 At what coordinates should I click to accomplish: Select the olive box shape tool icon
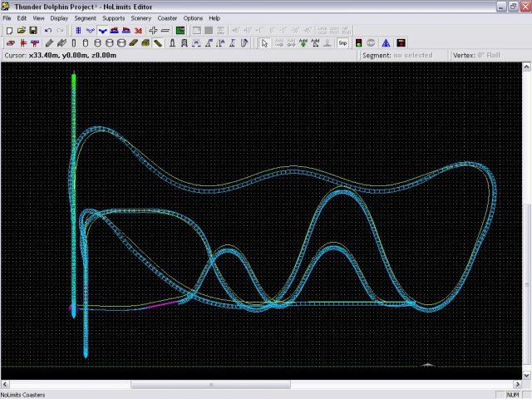[x=145, y=43]
